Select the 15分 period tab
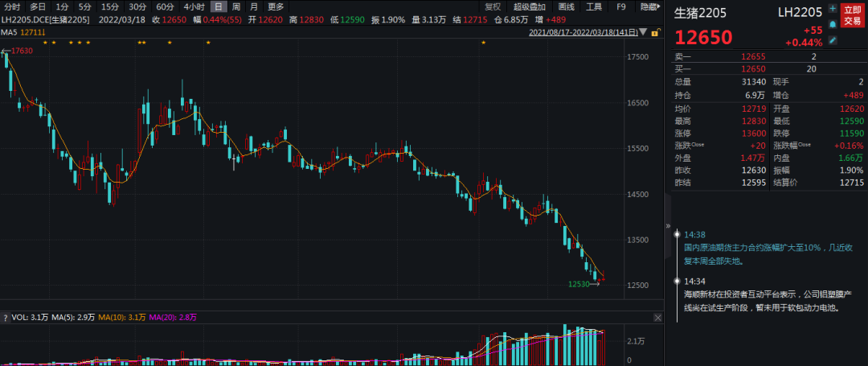Screen dimensions: 868x366 click(x=109, y=6)
